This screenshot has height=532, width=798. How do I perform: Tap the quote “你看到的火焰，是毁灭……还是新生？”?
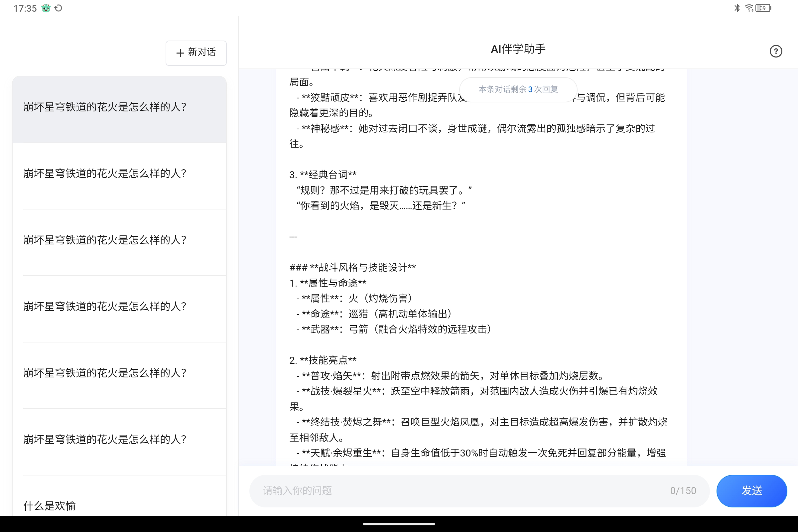pos(381,205)
